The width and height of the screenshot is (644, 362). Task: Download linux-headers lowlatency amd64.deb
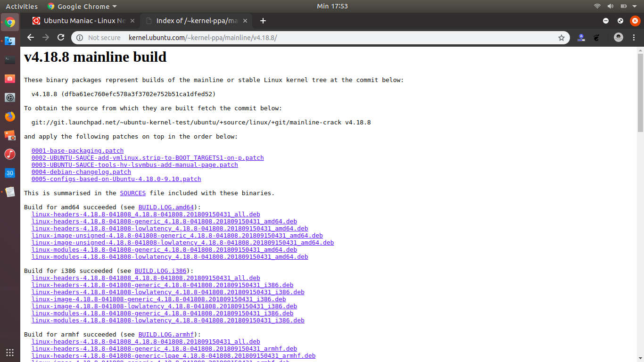click(x=170, y=229)
